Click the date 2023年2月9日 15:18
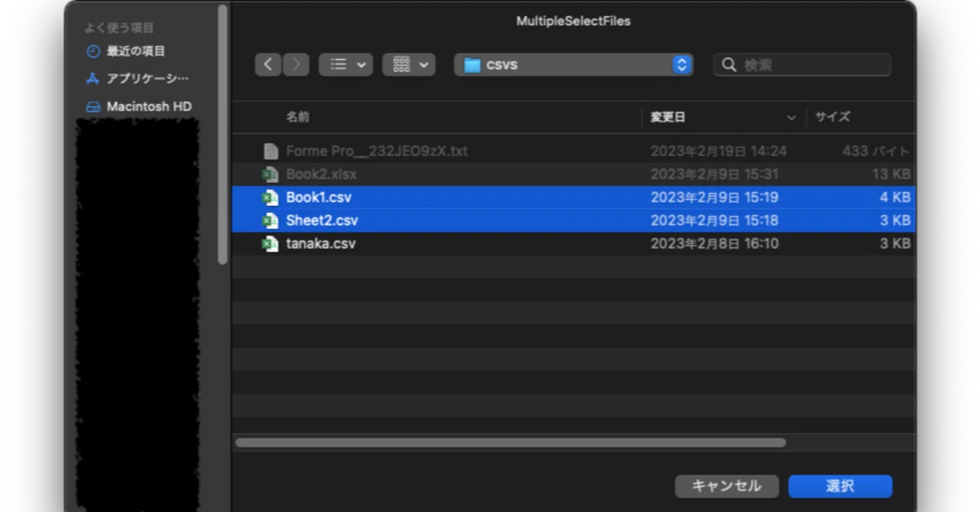The image size is (980, 512). coord(714,220)
